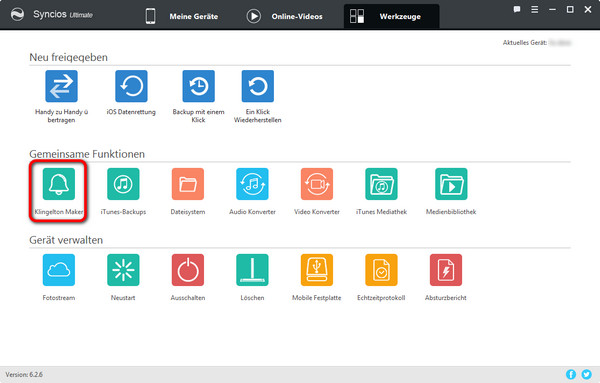Open the Medienbibliothek tool
The width and height of the screenshot is (600, 383).
[451, 184]
